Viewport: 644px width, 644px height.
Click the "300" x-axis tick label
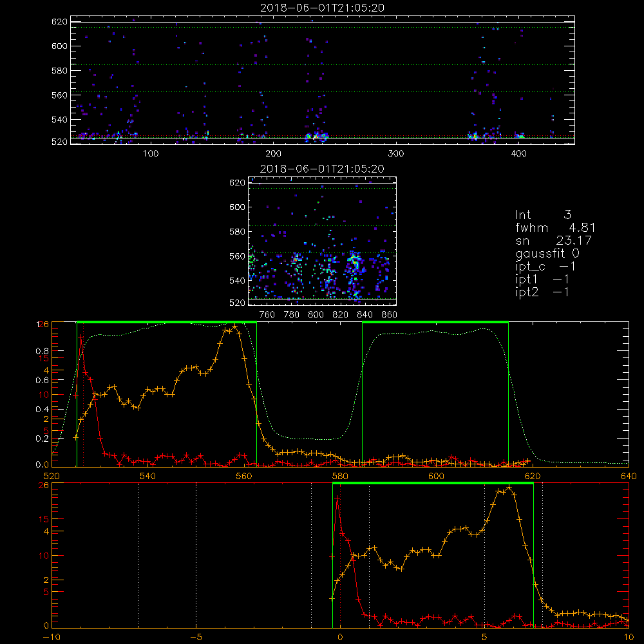tap(396, 154)
